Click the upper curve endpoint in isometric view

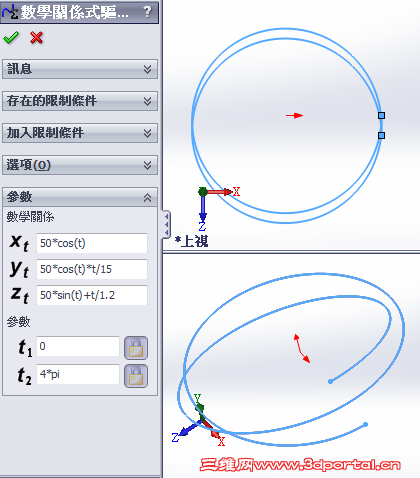[330, 381]
